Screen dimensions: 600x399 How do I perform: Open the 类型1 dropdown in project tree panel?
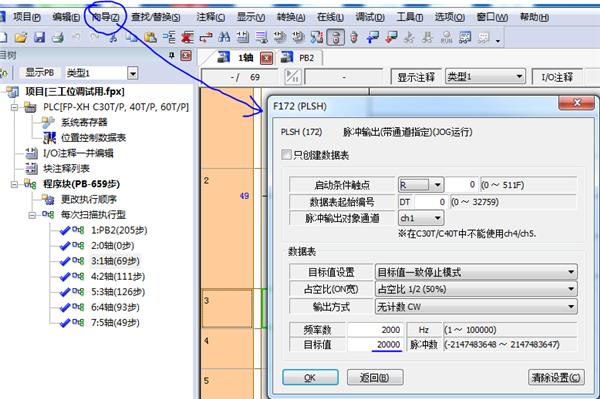coord(132,73)
